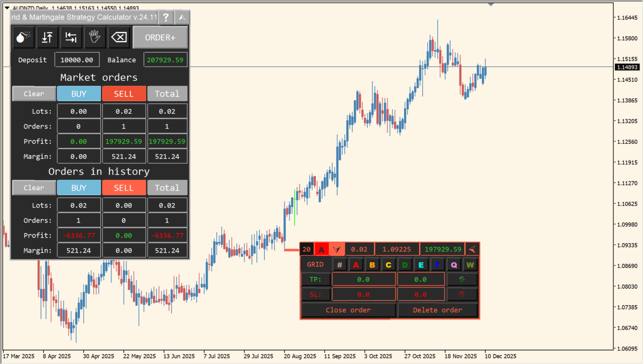Image resolution: width=643 pixels, height=364 pixels.
Task: Click the bomb icon in calculator toolbar
Action: click(x=23, y=38)
